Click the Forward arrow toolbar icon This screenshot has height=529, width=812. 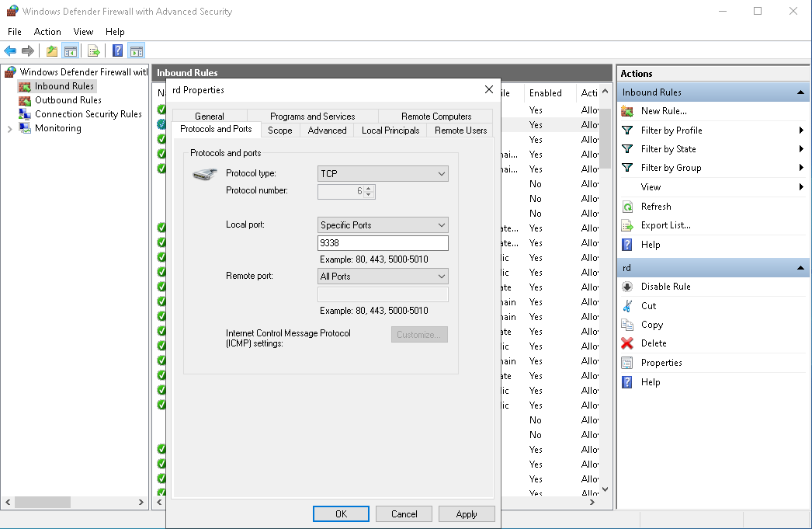point(27,50)
